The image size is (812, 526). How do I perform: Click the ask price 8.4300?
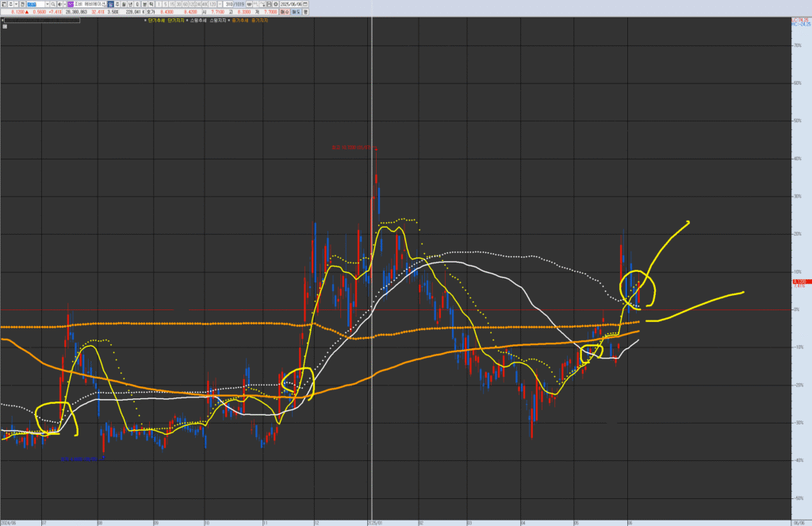pos(167,12)
